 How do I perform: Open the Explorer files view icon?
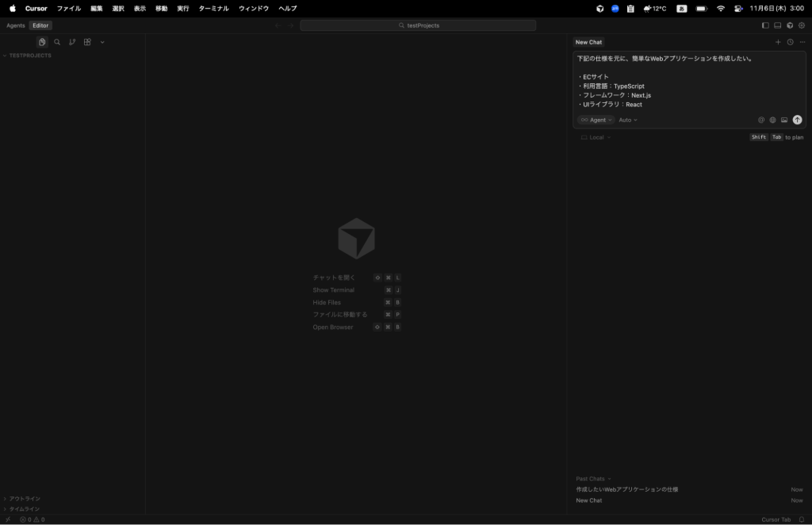pos(42,42)
